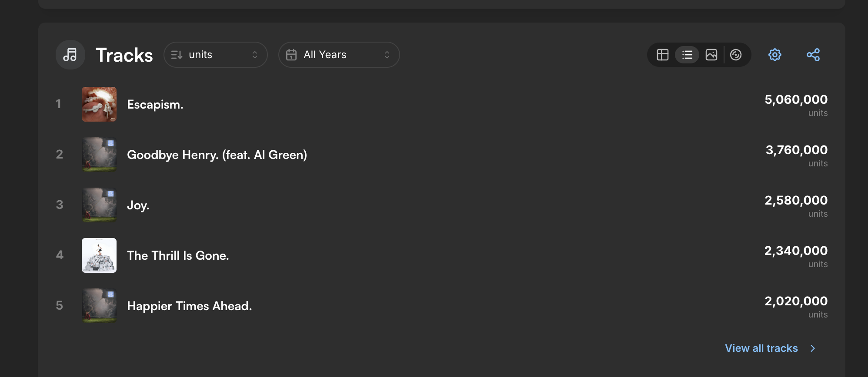Click arrow next to View all tracks
Image resolution: width=868 pixels, height=377 pixels.
pos(813,348)
